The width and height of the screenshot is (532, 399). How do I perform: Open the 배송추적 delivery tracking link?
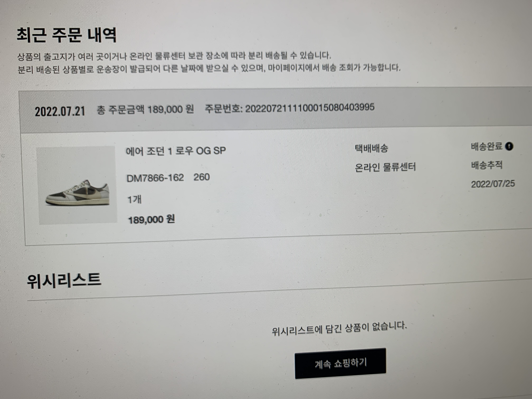click(x=486, y=165)
